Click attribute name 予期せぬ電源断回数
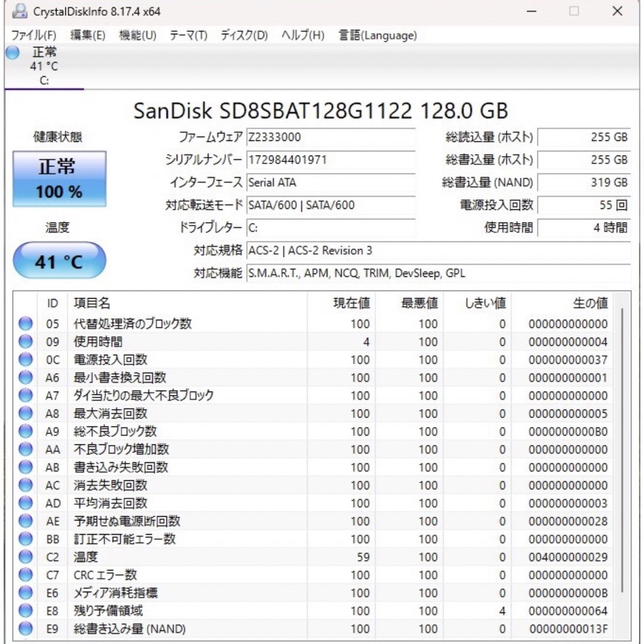The height and width of the screenshot is (644, 644). click(127, 521)
